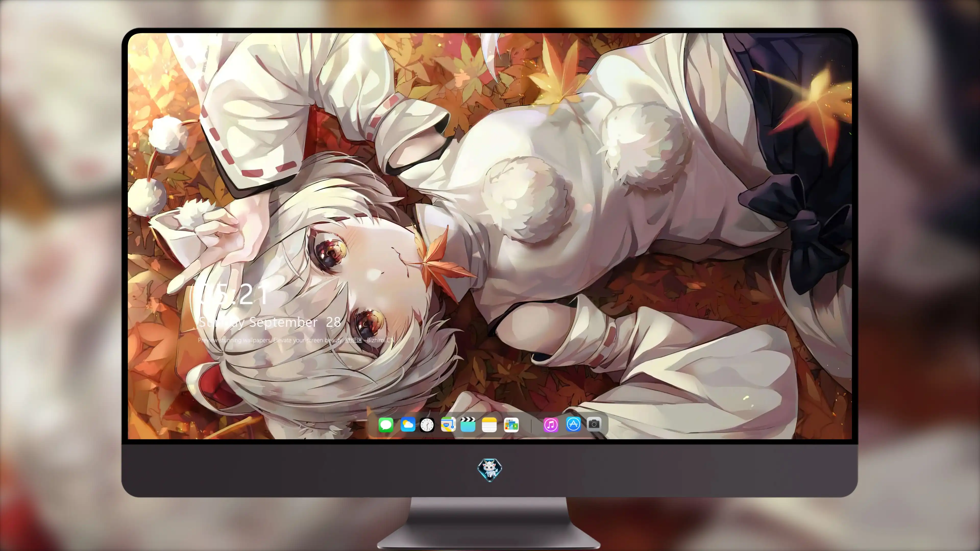Click the dragon logo badge on monitor chin

(490, 470)
